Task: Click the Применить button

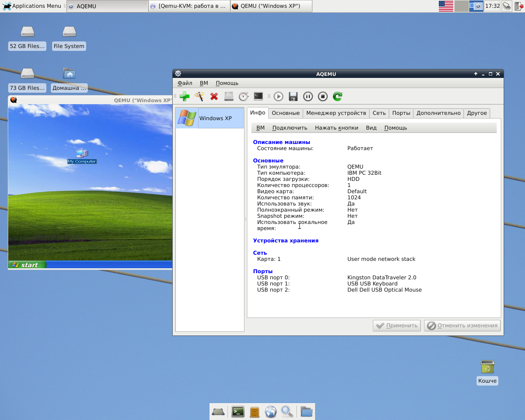Action: click(x=397, y=326)
